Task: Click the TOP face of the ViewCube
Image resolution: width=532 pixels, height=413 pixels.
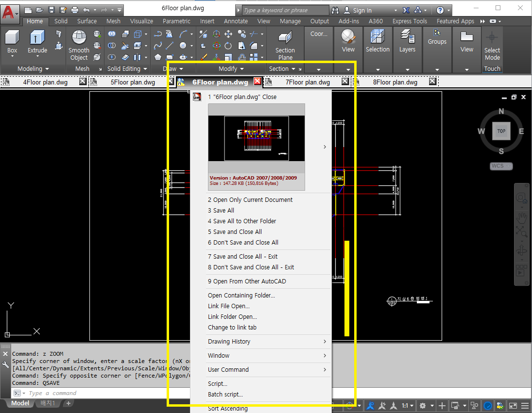Action: tap(501, 131)
